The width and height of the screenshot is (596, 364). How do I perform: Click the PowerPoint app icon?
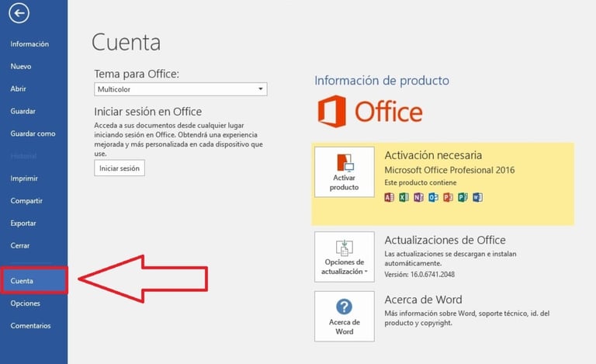[448, 197]
